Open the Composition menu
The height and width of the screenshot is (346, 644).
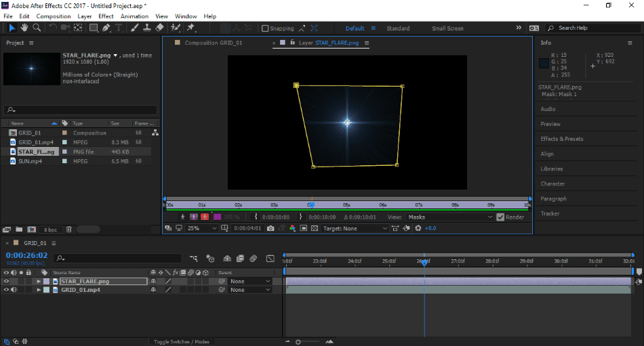[x=54, y=16]
